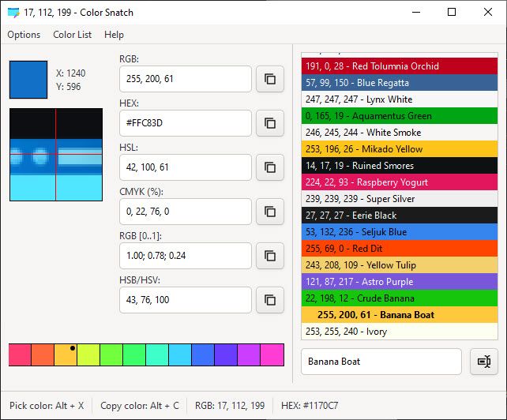507x420 pixels.
Task: Click the magnified screen preview thumbnail
Action: click(56, 155)
